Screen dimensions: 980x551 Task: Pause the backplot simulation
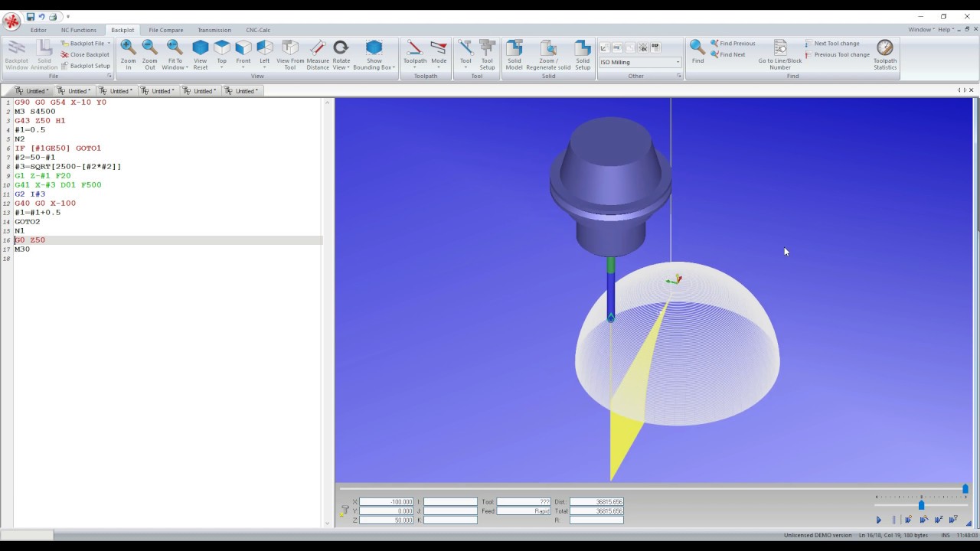click(893, 520)
